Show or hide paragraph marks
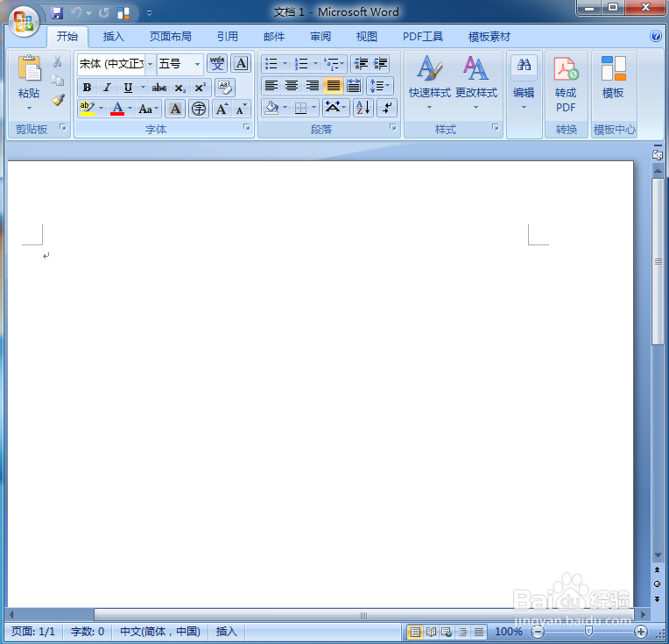Image resolution: width=669 pixels, height=644 pixels. pyautogui.click(x=387, y=108)
